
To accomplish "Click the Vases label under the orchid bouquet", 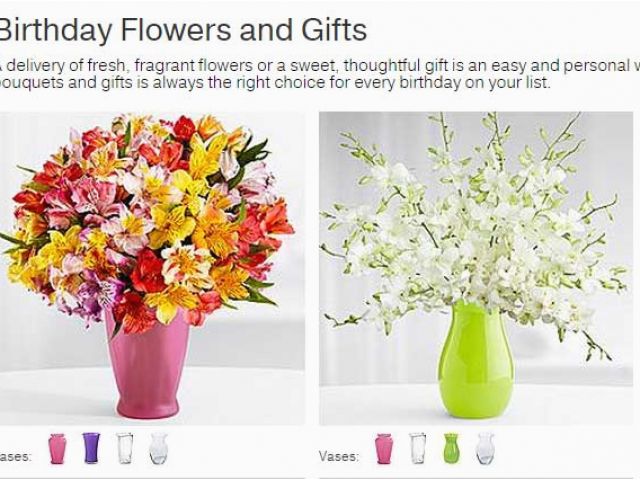I will [339, 456].
